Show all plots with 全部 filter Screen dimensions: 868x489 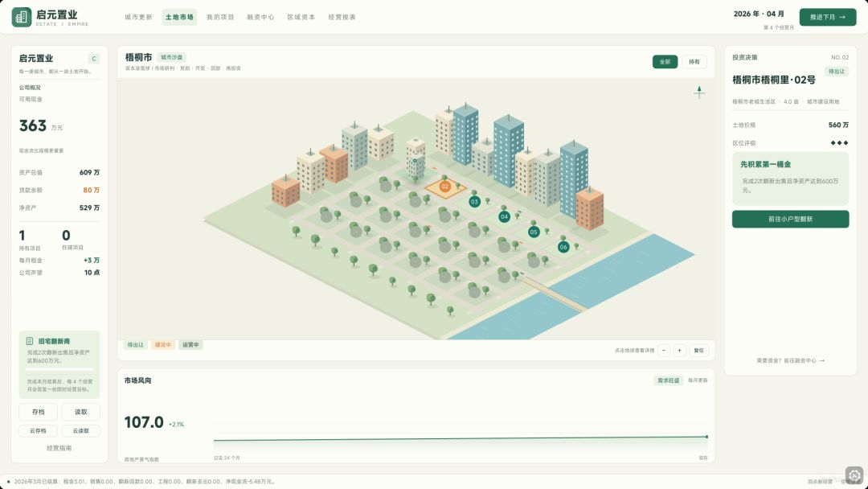click(x=665, y=62)
